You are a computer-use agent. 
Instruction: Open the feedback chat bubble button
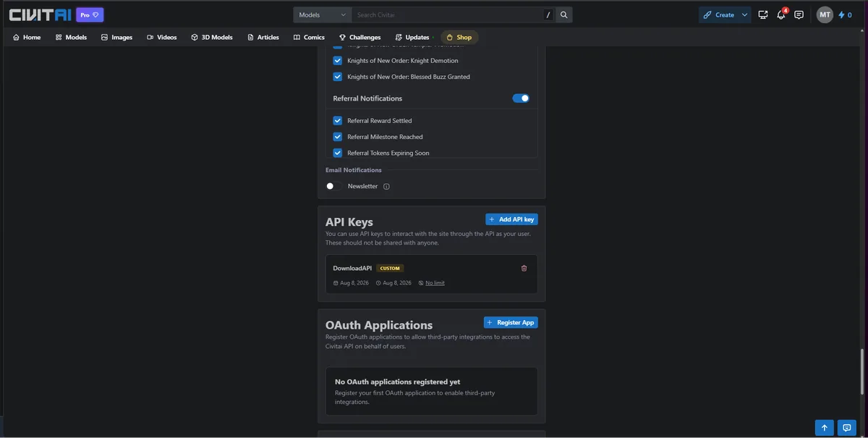click(x=847, y=428)
